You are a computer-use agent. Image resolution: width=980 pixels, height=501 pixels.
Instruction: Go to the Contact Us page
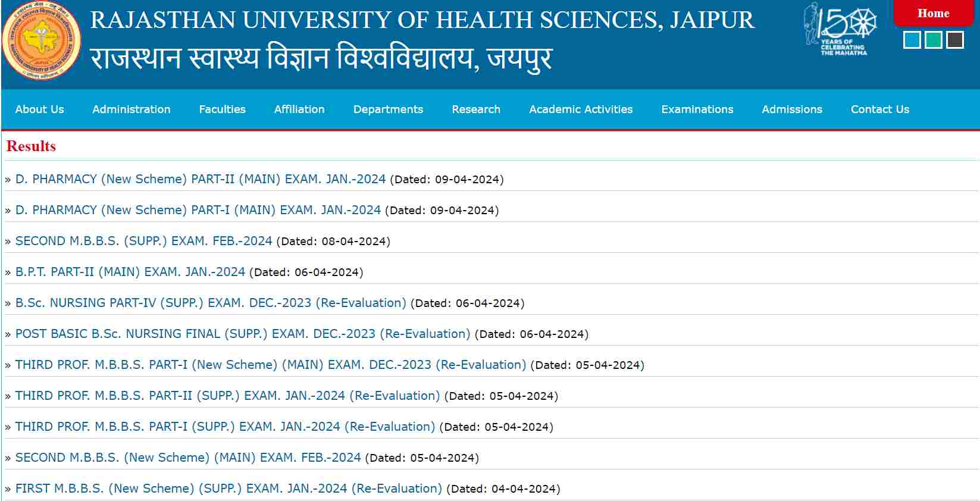(879, 109)
